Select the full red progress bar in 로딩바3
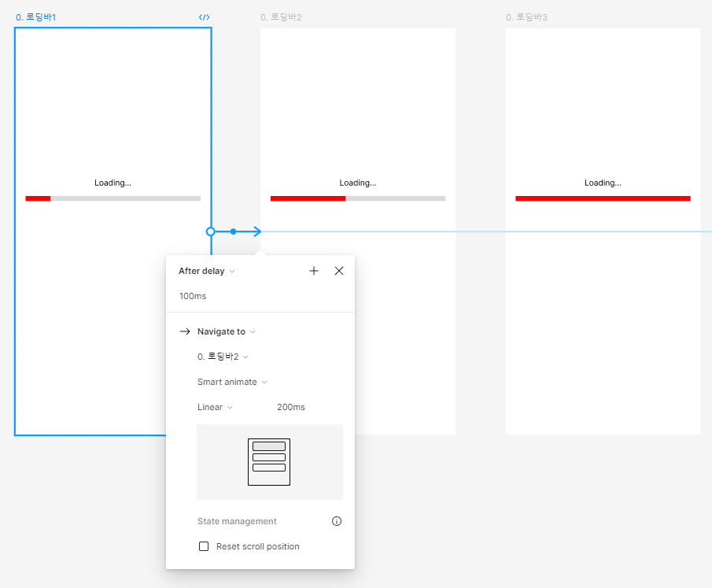712x588 pixels. [x=603, y=198]
